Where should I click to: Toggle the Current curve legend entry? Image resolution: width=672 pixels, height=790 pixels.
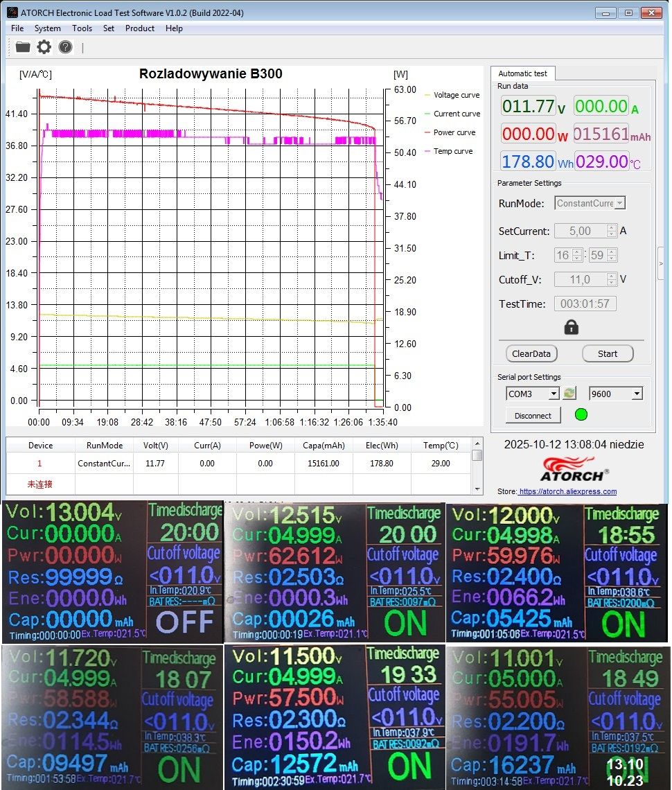pyautogui.click(x=452, y=114)
